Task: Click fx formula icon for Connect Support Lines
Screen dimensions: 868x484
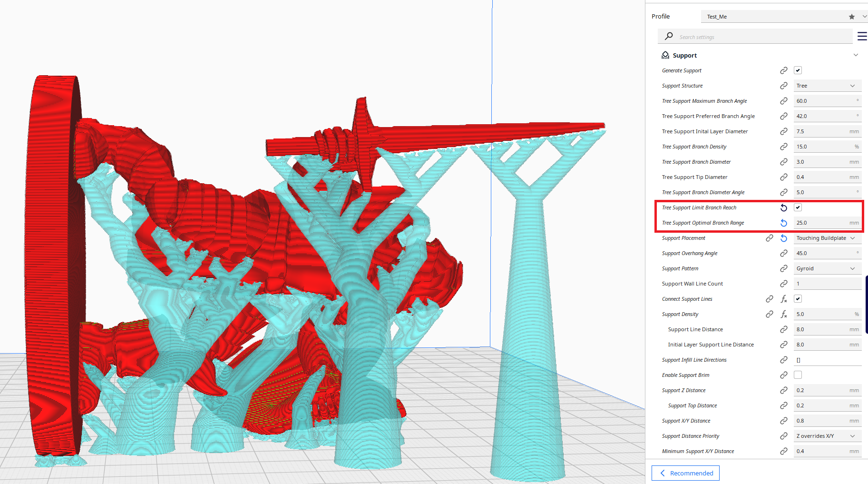Action: coord(783,299)
